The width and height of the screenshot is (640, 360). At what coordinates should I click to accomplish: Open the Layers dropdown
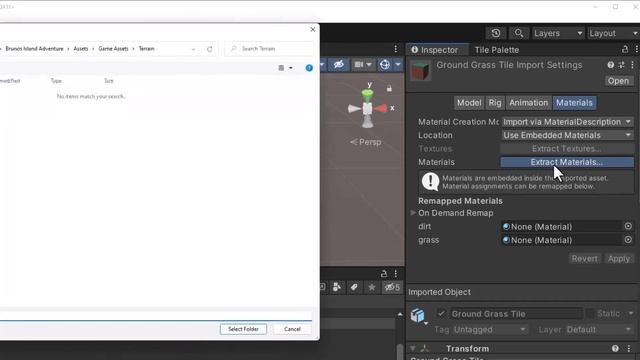(558, 33)
